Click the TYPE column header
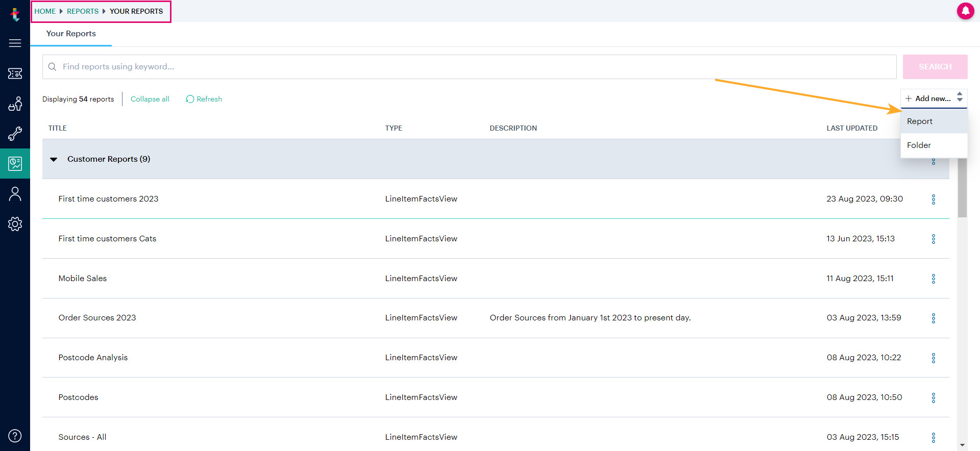This screenshot has width=980, height=451. point(394,128)
